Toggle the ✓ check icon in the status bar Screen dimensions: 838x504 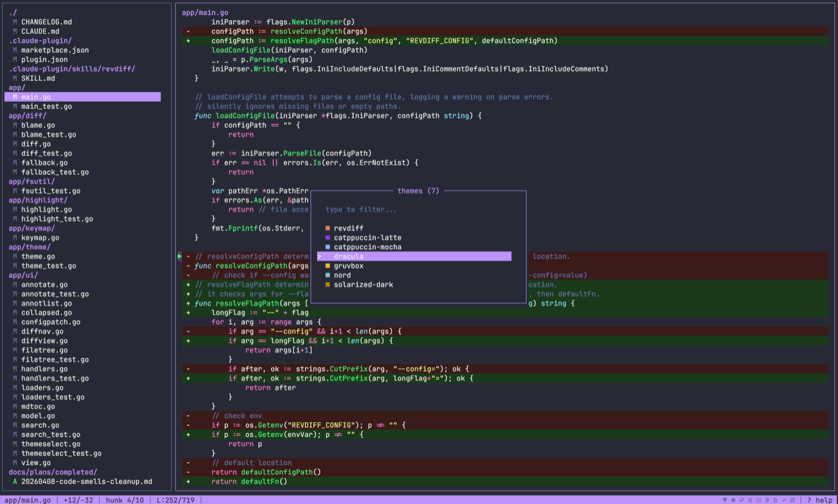pyautogui.click(x=784, y=499)
